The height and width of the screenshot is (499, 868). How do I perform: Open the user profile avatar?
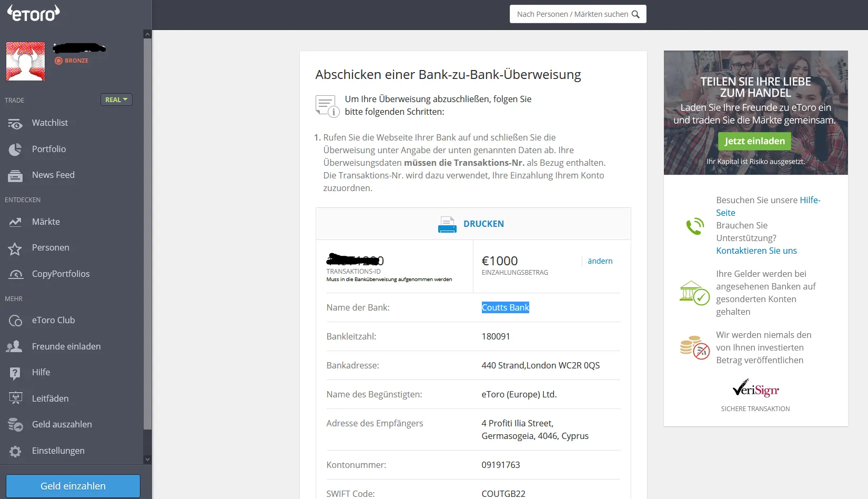[x=25, y=61]
